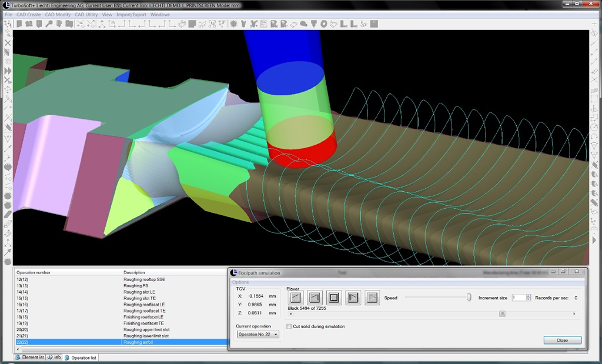Open the File menu
602x364 pixels.
(x=8, y=15)
